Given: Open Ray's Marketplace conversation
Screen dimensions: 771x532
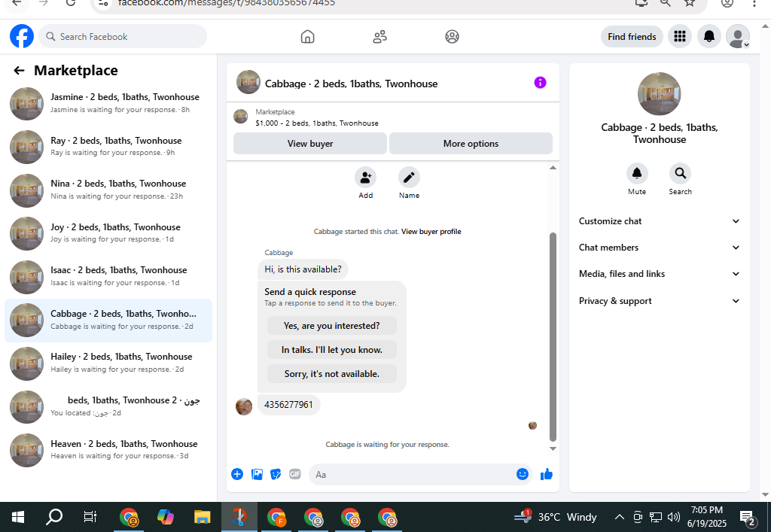Looking at the screenshot, I should point(108,147).
